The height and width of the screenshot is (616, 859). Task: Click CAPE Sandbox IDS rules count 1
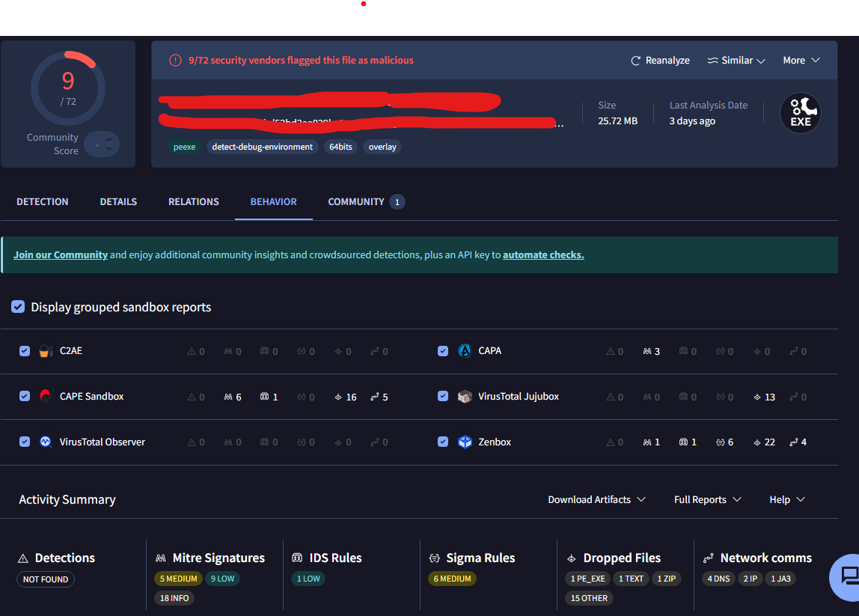pyautogui.click(x=269, y=397)
